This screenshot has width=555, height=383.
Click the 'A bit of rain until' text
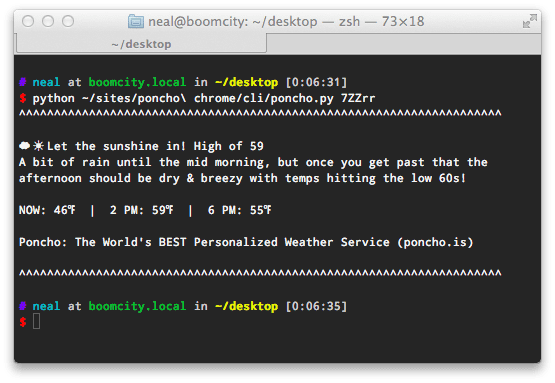coord(85,162)
